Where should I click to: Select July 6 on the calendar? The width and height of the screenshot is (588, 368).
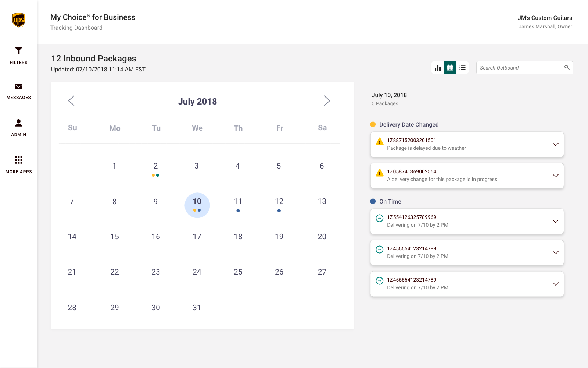click(322, 166)
